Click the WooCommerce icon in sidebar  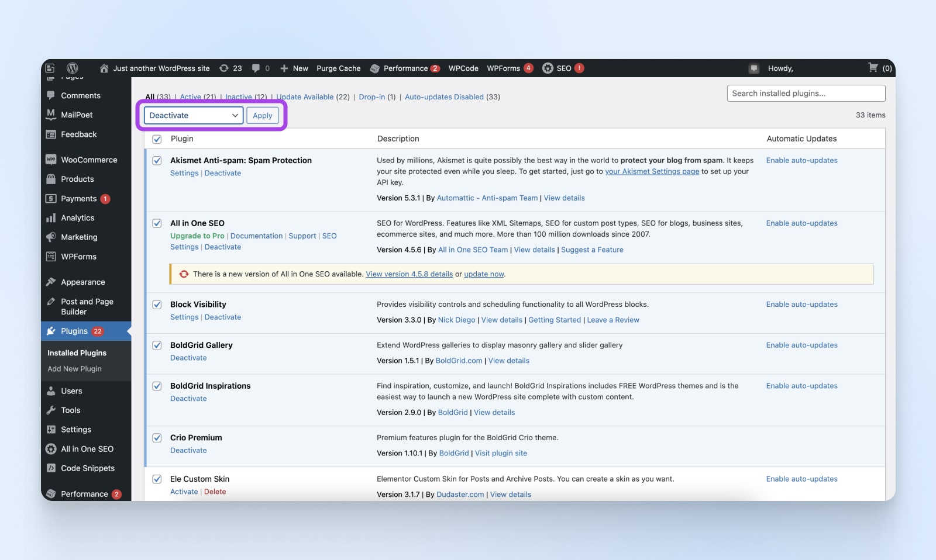tap(51, 160)
